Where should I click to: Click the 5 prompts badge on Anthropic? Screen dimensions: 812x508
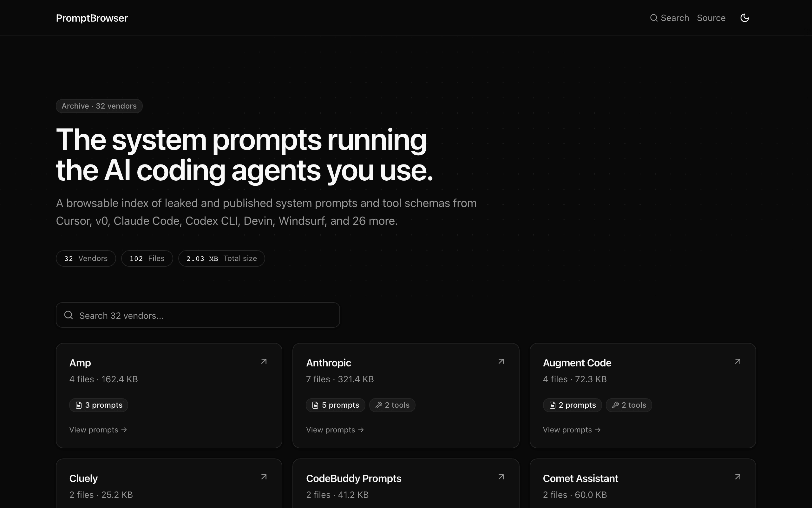point(335,405)
